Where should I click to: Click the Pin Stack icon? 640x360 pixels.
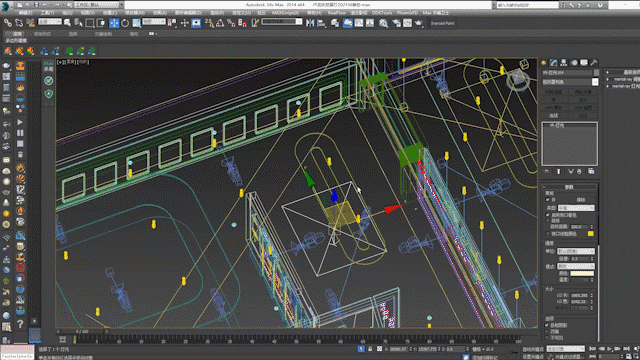(547, 171)
